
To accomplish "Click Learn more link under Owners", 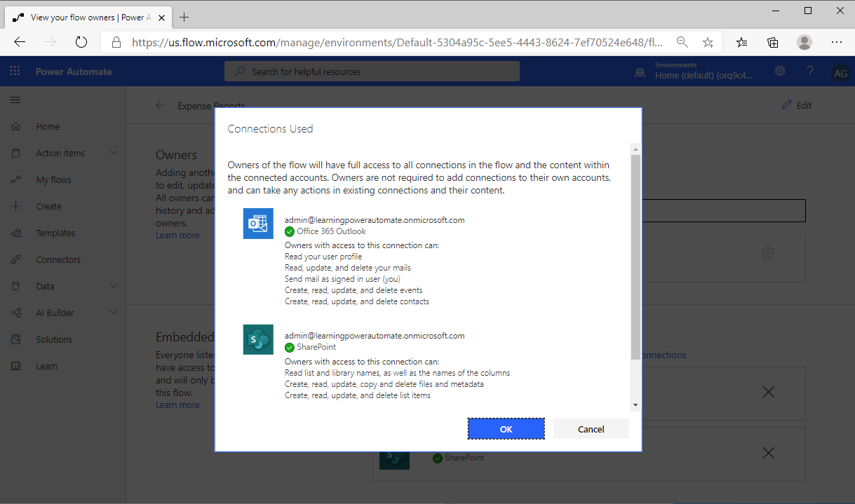I will click(x=177, y=236).
